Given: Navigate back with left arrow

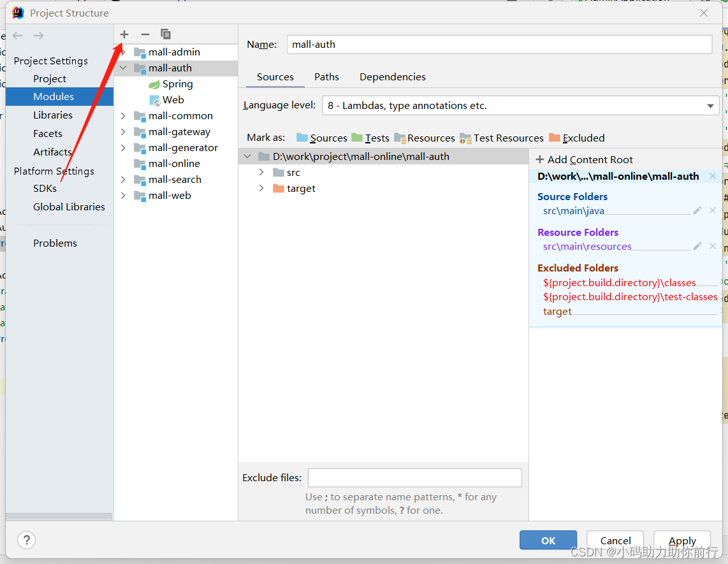Looking at the screenshot, I should [18, 36].
